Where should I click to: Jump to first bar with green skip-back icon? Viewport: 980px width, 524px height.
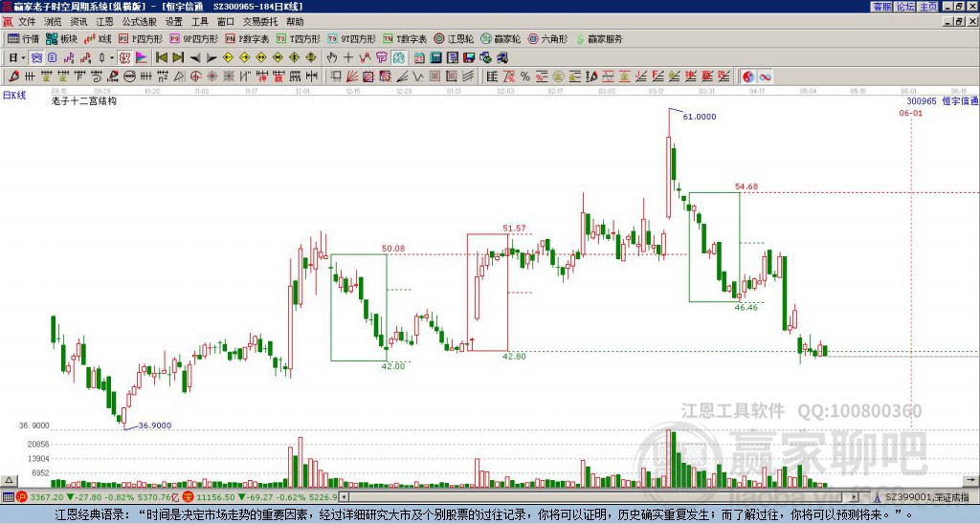[x=161, y=58]
